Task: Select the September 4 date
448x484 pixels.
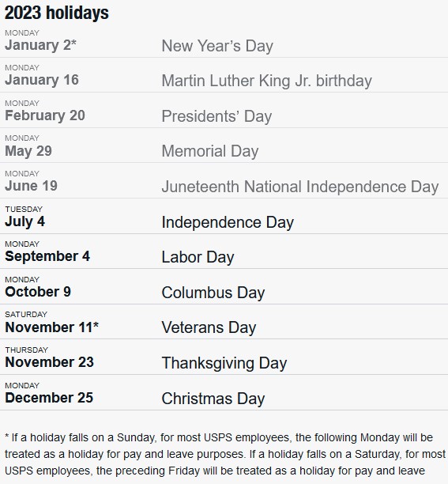Action: pos(47,256)
